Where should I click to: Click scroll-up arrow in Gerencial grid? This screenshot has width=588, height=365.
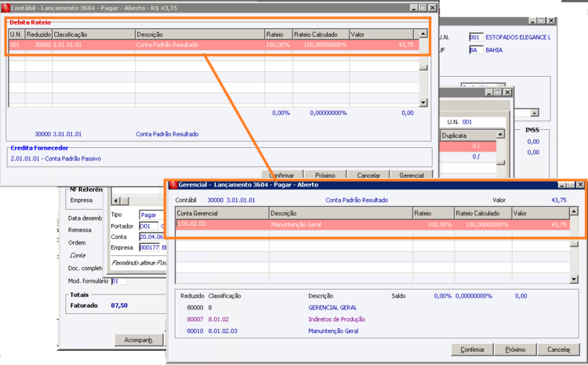coord(574,211)
